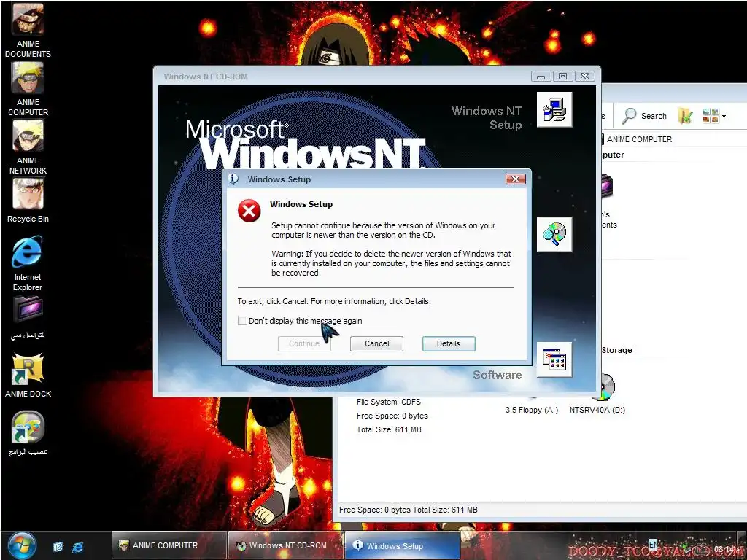
Task: Click the purple folder icon in explorer window
Action: pyautogui.click(x=607, y=186)
